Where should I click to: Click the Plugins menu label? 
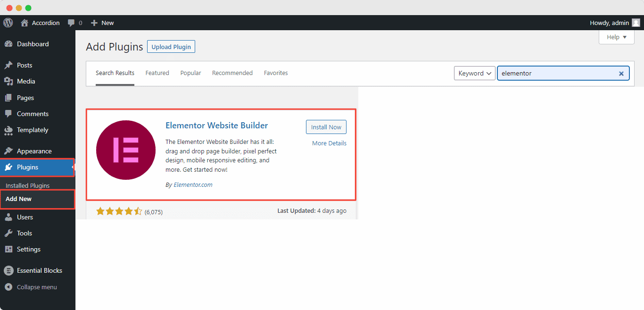pyautogui.click(x=27, y=167)
